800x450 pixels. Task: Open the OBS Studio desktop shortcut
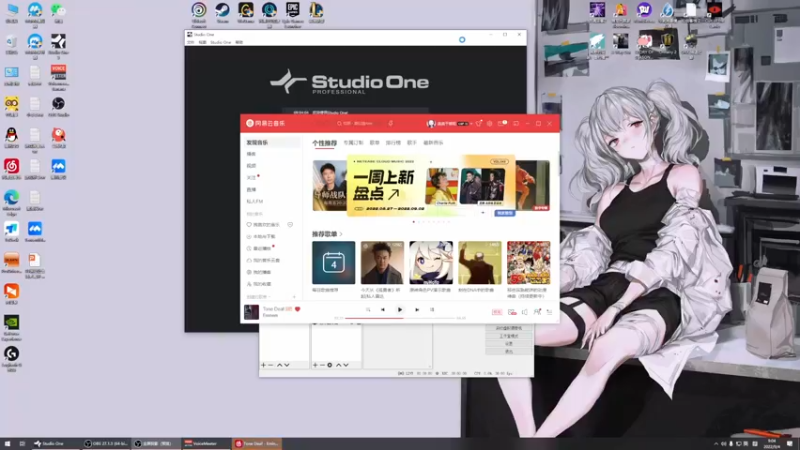[x=58, y=107]
